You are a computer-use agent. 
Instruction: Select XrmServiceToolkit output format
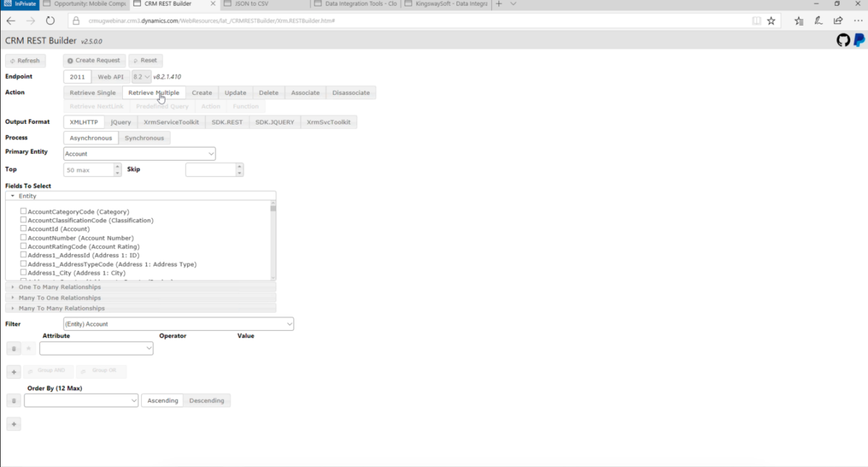[171, 122]
